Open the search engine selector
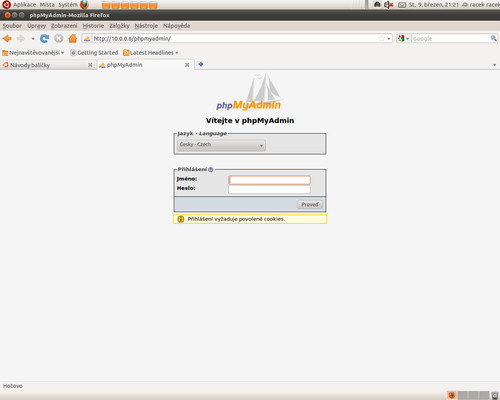The height and width of the screenshot is (400, 500). pyautogui.click(x=403, y=39)
